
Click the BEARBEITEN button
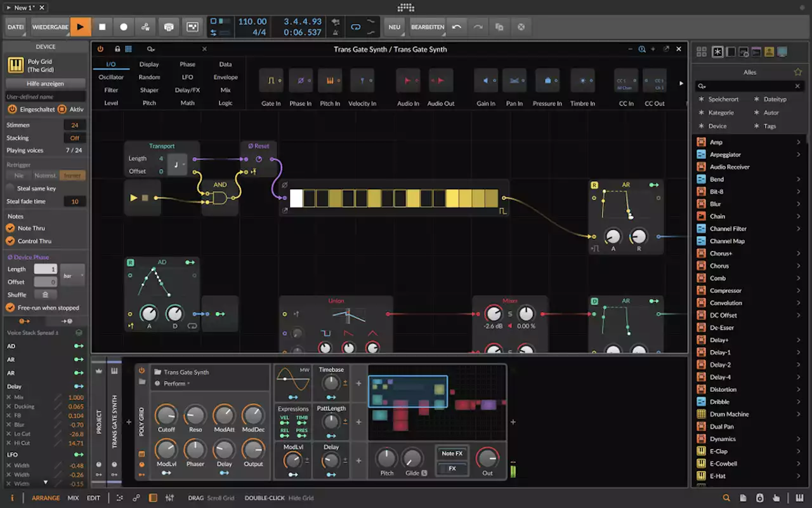click(x=427, y=27)
